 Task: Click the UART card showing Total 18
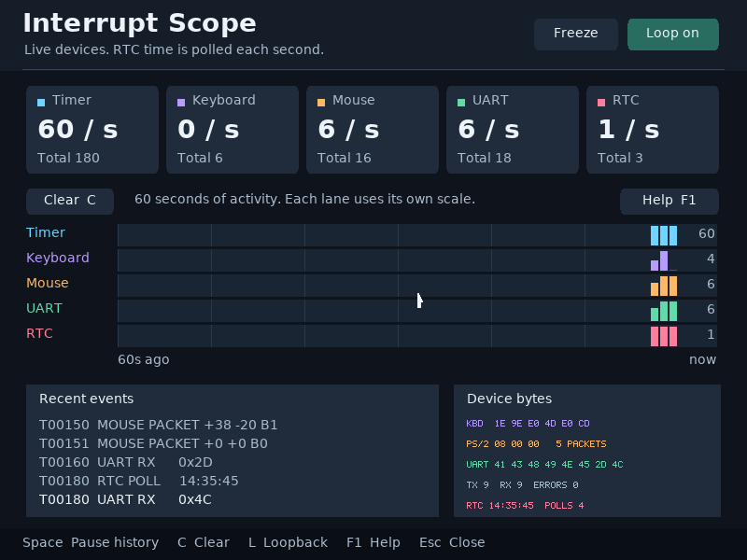[x=512, y=130]
